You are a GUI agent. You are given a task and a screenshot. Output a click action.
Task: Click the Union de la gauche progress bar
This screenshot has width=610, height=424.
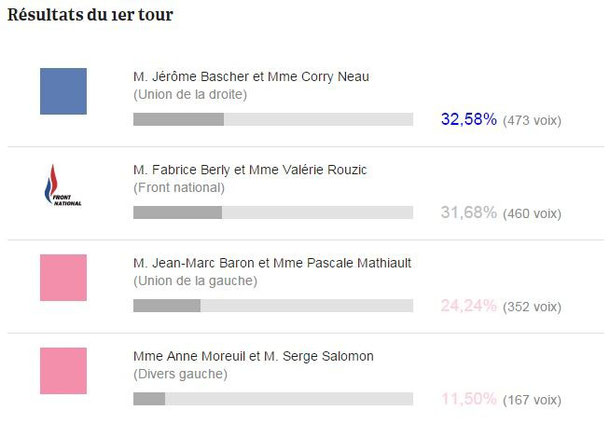(x=273, y=306)
